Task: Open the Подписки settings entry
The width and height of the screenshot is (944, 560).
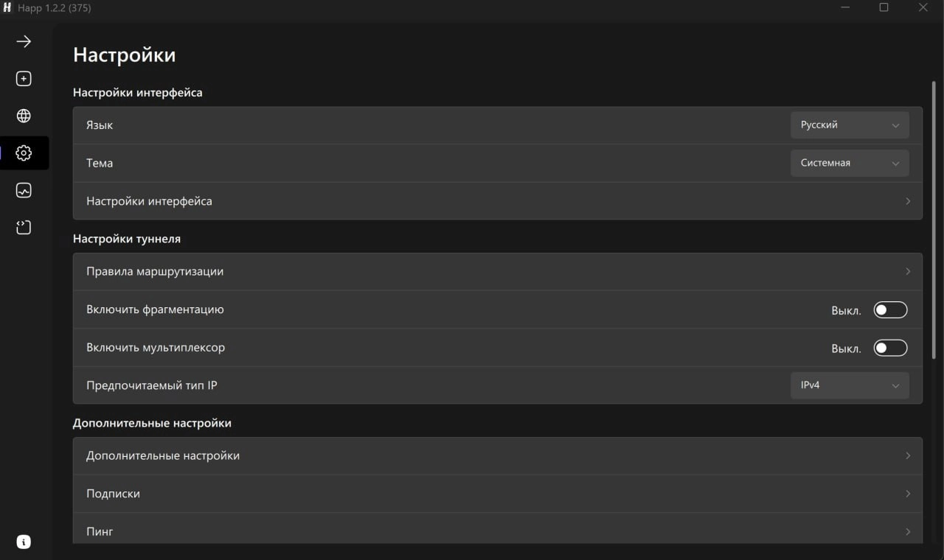Action: pyautogui.click(x=497, y=494)
